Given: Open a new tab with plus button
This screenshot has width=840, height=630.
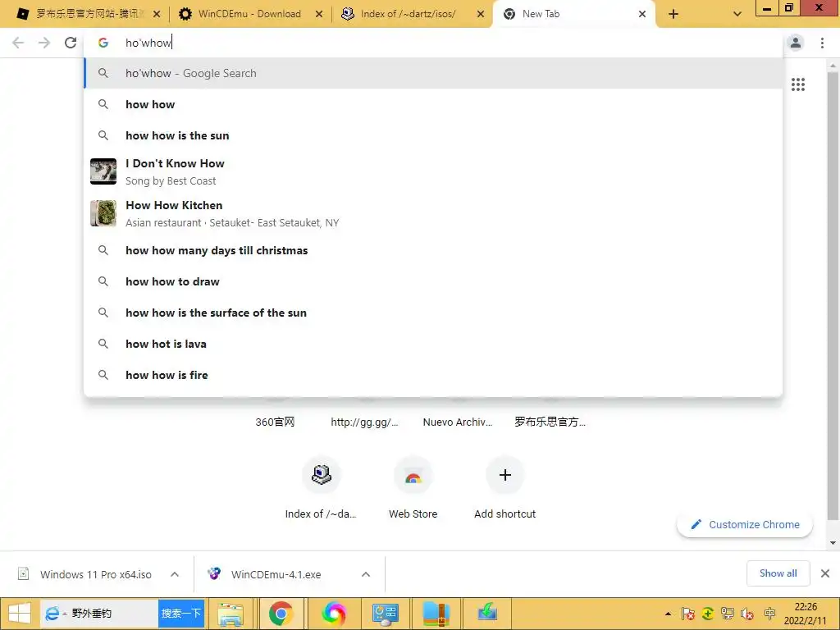Looking at the screenshot, I should click(x=673, y=14).
